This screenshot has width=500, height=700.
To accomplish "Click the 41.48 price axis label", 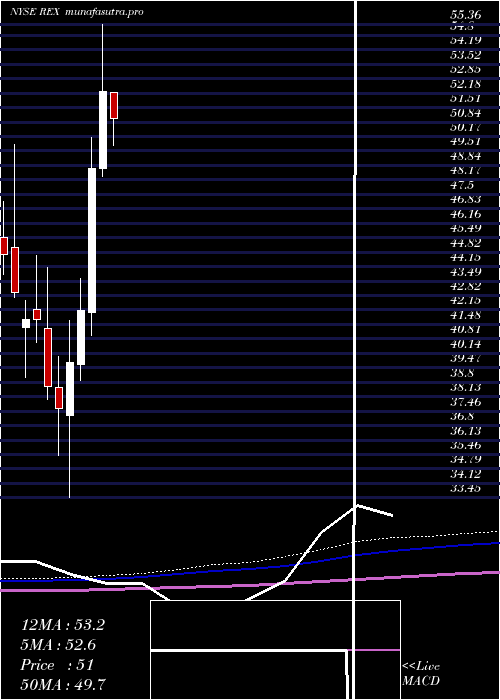I will [x=465, y=315].
